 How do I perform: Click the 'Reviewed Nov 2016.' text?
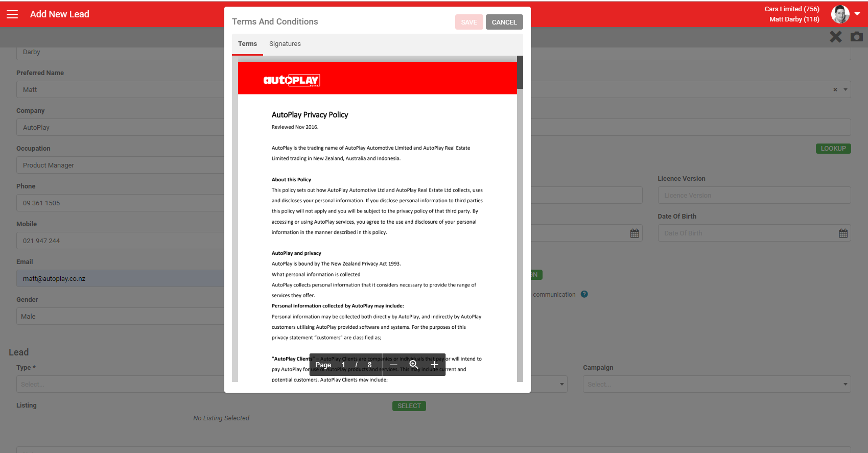click(295, 127)
